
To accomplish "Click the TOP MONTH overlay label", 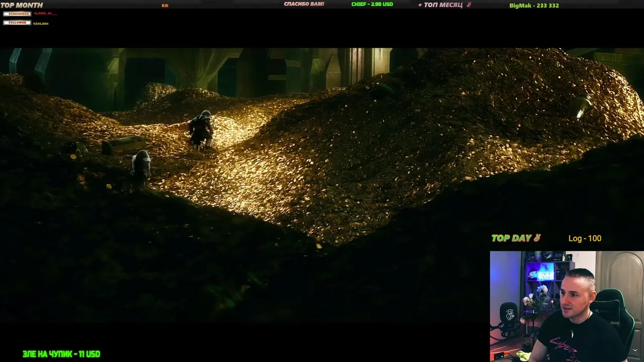I will (x=22, y=5).
